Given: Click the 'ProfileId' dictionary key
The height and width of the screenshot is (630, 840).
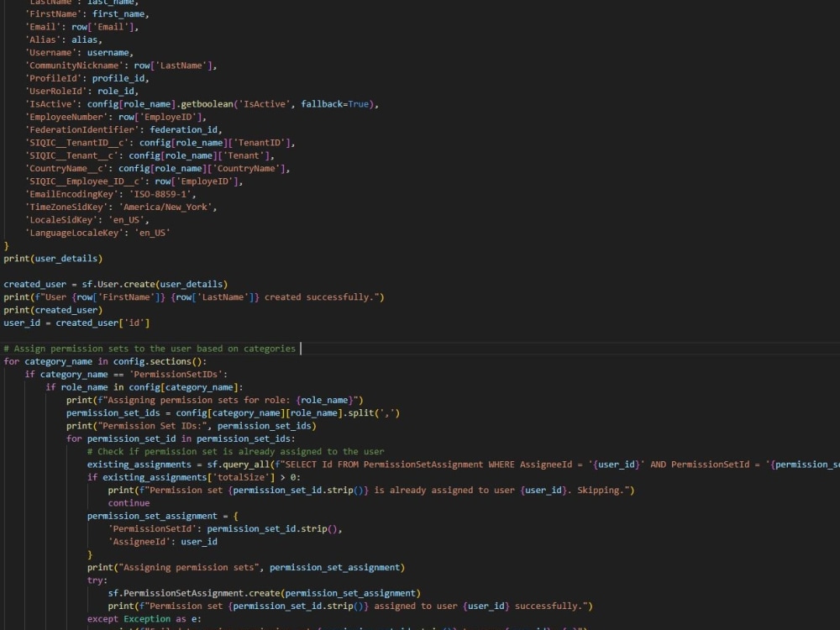Looking at the screenshot, I should pyautogui.click(x=54, y=78).
